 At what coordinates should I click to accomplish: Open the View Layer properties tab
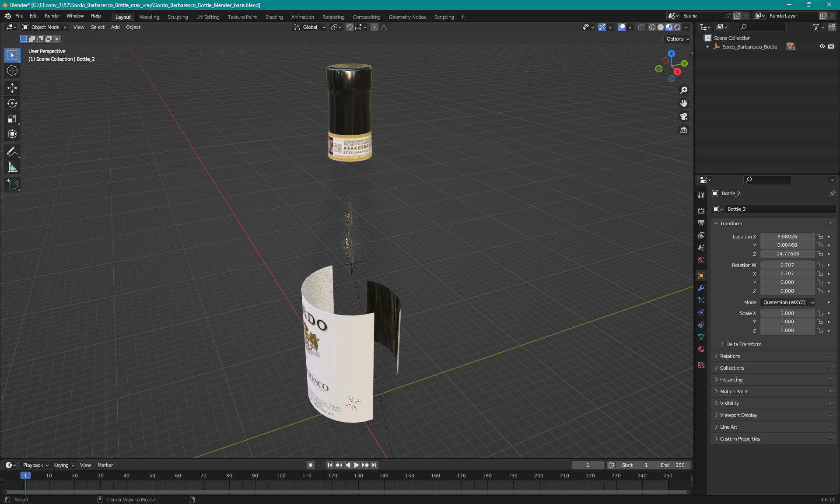coord(701,235)
